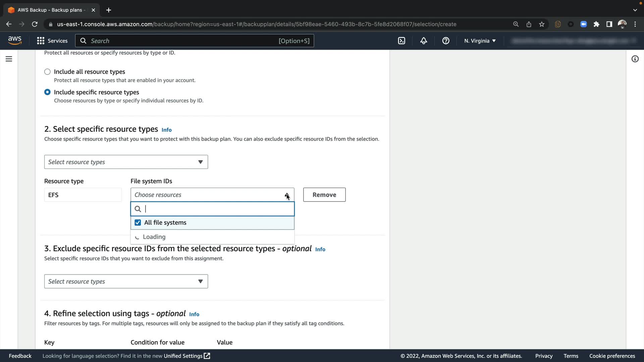Click the Remove button for EFS
Screen dimensions: 644x362
[x=324, y=195]
